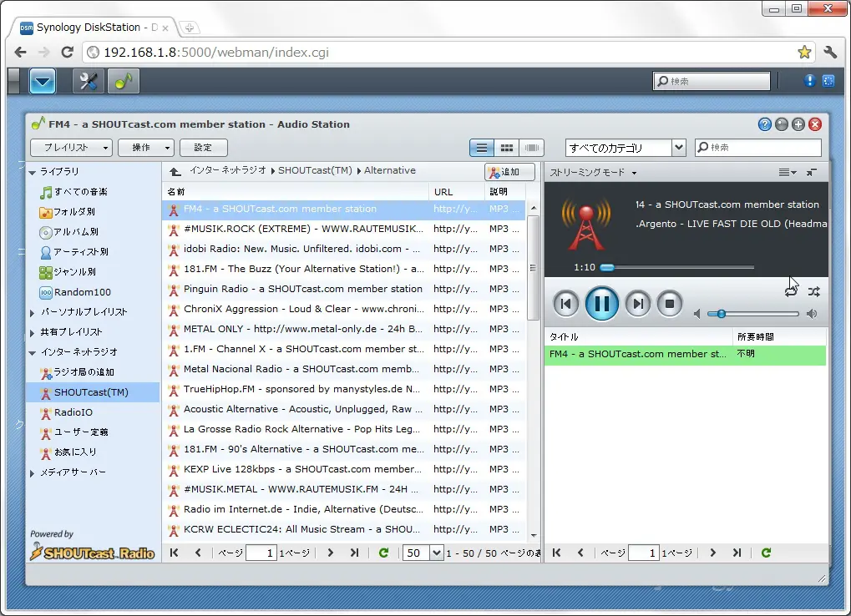The height and width of the screenshot is (616, 851).
Task: Bookmark this page with the star icon
Action: point(804,52)
